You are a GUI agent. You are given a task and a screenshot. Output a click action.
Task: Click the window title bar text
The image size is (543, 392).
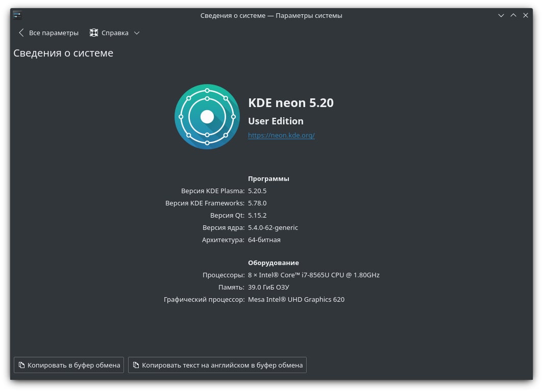pos(271,16)
